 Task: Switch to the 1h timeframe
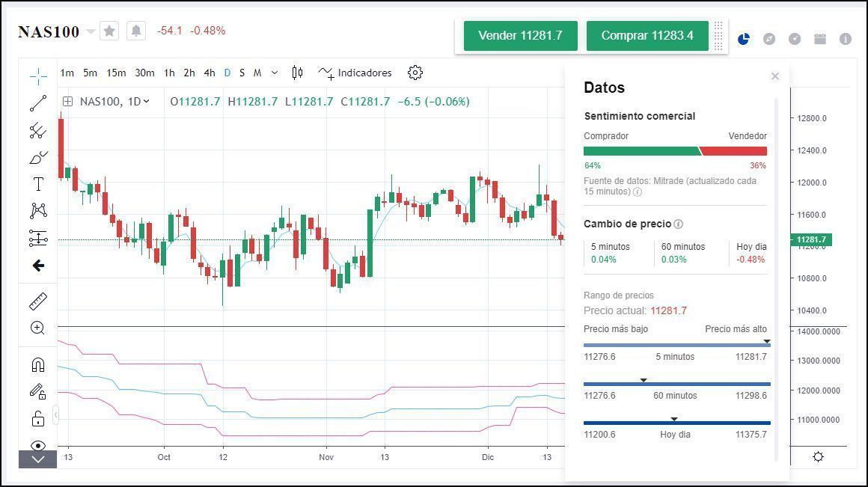(169, 73)
